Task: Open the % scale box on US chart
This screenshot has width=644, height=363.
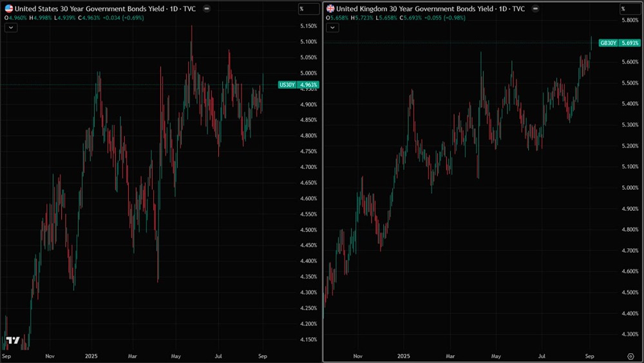Action: point(309,8)
